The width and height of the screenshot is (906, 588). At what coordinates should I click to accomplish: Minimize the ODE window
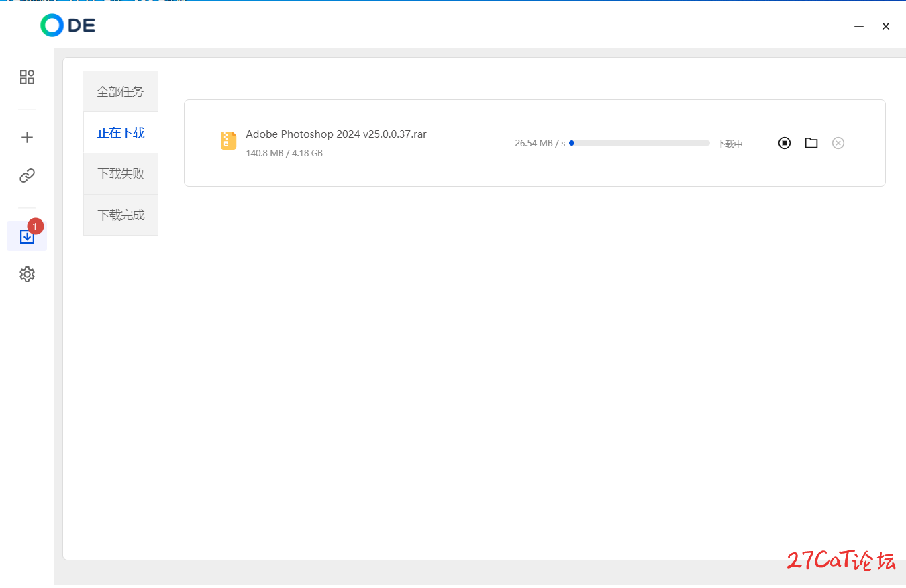pos(859,26)
